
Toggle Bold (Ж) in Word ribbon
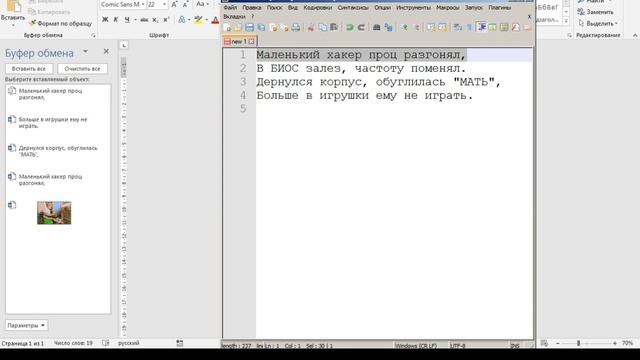coord(105,20)
